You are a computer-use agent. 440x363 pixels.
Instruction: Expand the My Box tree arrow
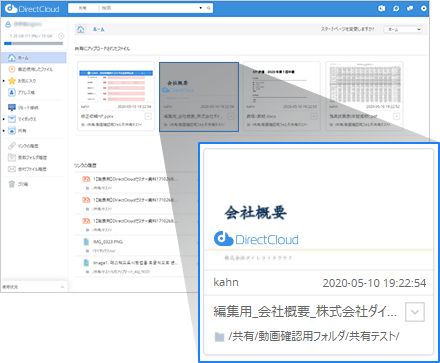tap(4, 119)
